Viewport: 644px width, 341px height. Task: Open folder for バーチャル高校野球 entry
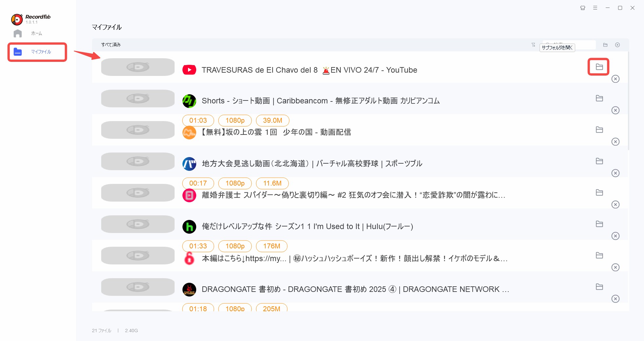coord(599,161)
